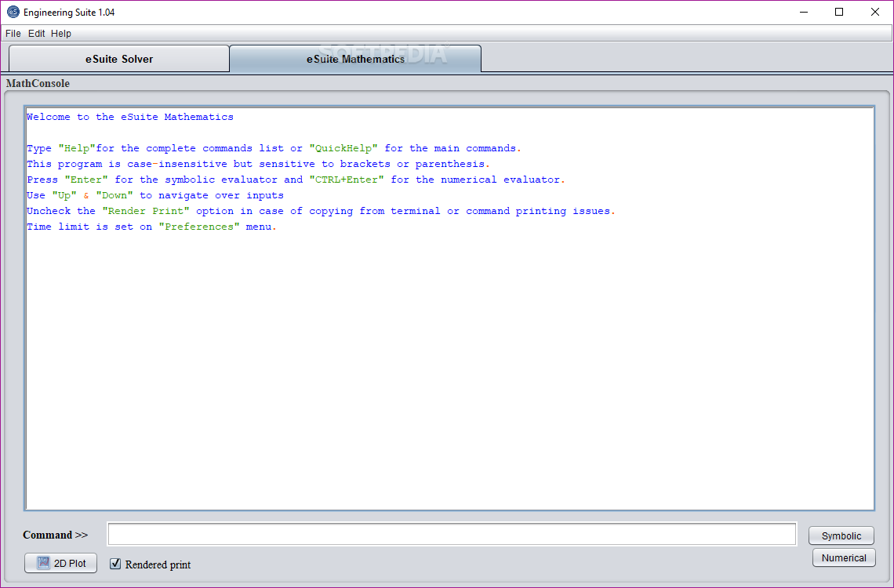Image resolution: width=894 pixels, height=588 pixels.
Task: Switch to the eSuite Solver tab
Action: pos(119,59)
